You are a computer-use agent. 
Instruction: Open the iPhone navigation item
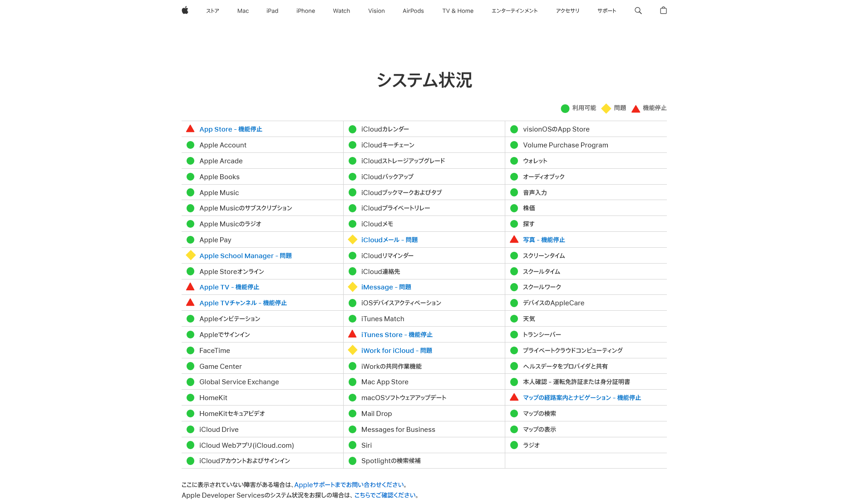(306, 11)
